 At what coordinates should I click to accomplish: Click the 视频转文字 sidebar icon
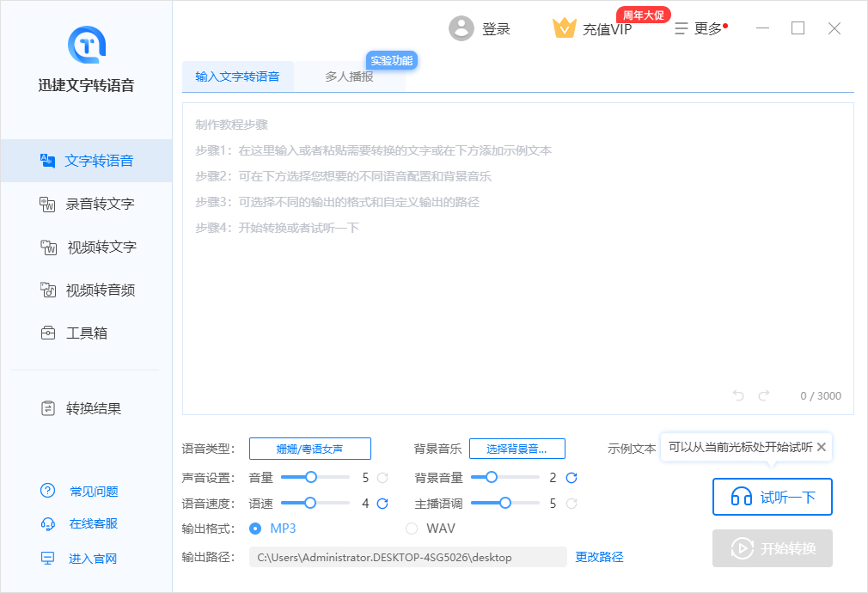pyautogui.click(x=49, y=247)
